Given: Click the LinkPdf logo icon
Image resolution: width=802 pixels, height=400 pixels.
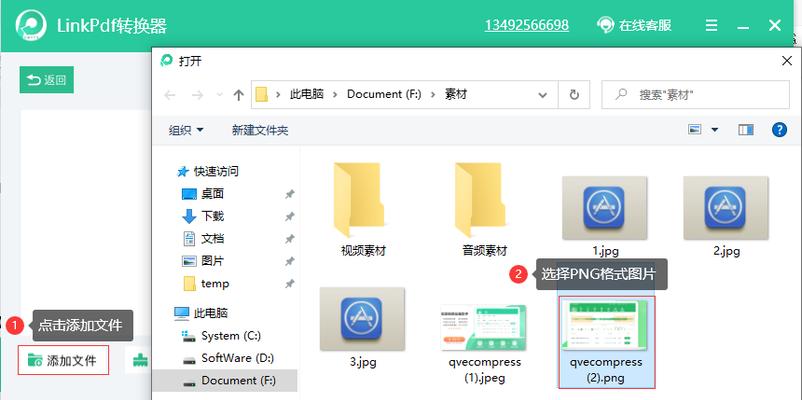Looking at the screenshot, I should (31, 25).
